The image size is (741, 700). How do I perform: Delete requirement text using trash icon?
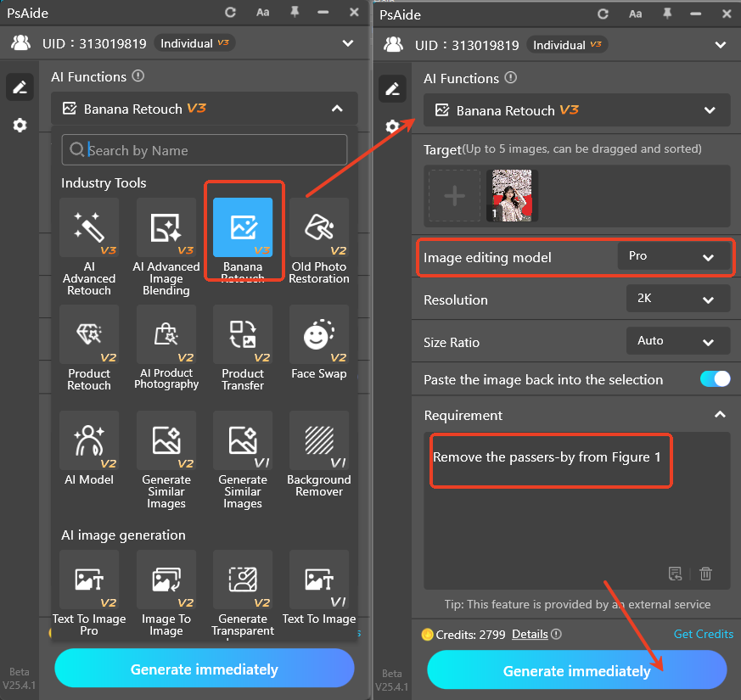click(705, 574)
